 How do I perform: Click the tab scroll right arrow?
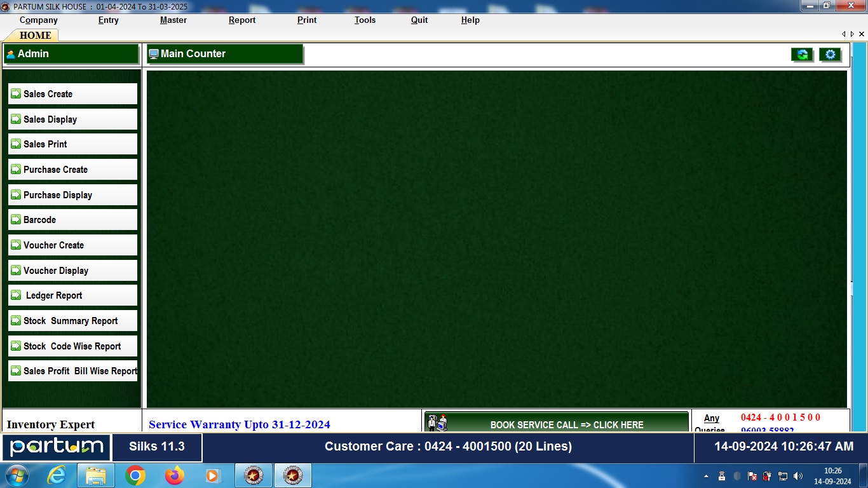click(852, 34)
